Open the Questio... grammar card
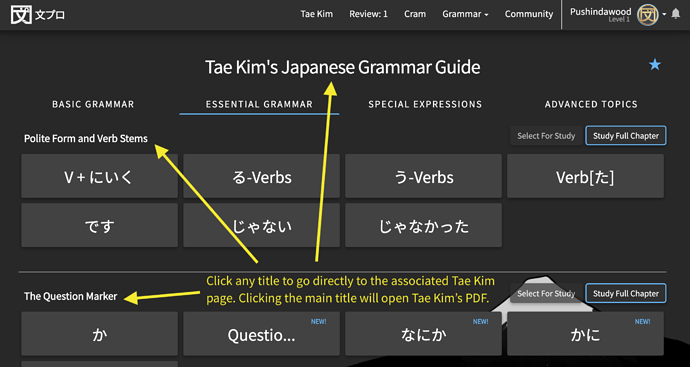 pos(261,334)
